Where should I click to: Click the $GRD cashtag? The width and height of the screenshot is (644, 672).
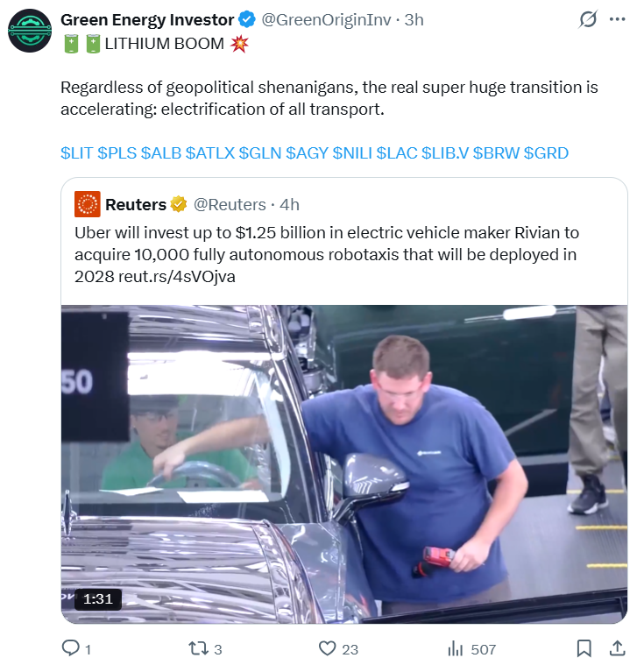(x=547, y=153)
